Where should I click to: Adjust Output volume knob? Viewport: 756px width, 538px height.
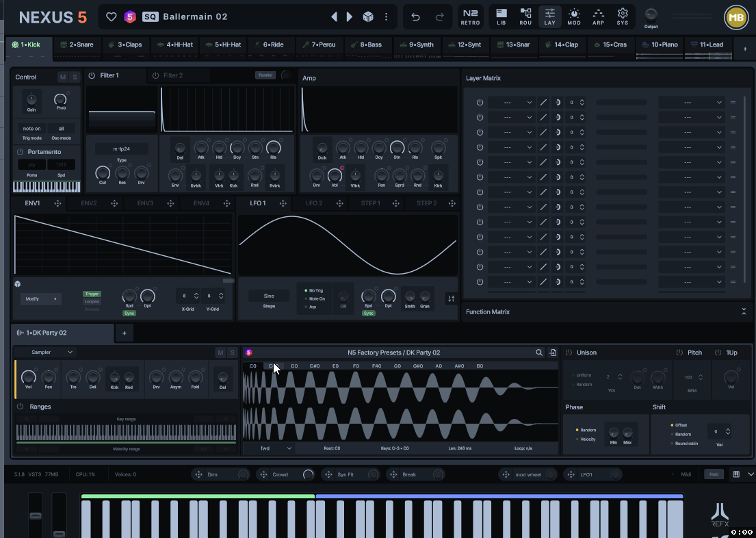(x=651, y=14)
